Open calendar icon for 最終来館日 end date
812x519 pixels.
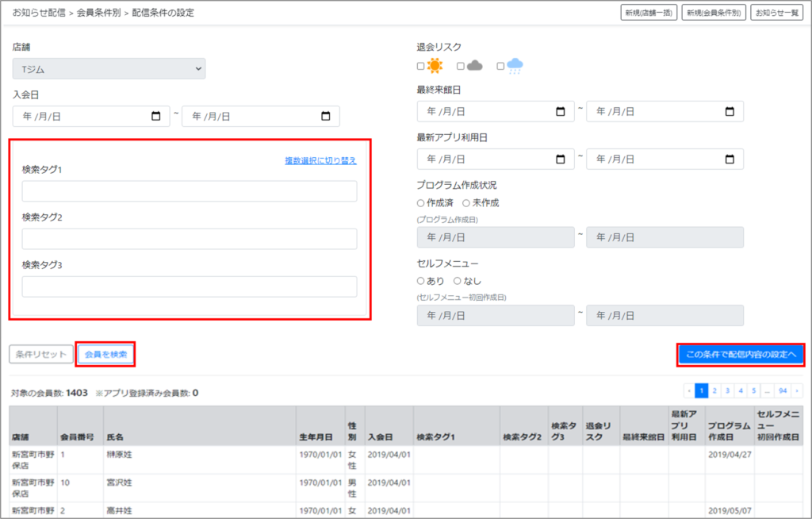tap(730, 112)
